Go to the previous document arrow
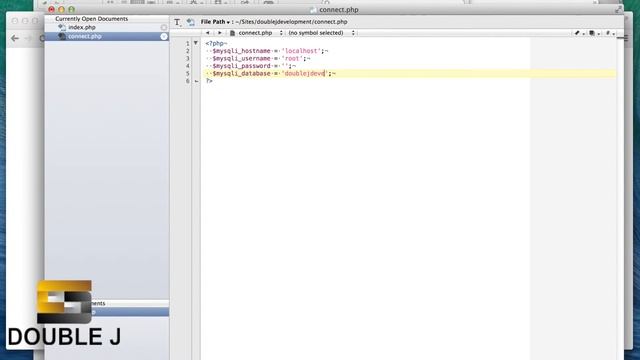 coord(207,33)
